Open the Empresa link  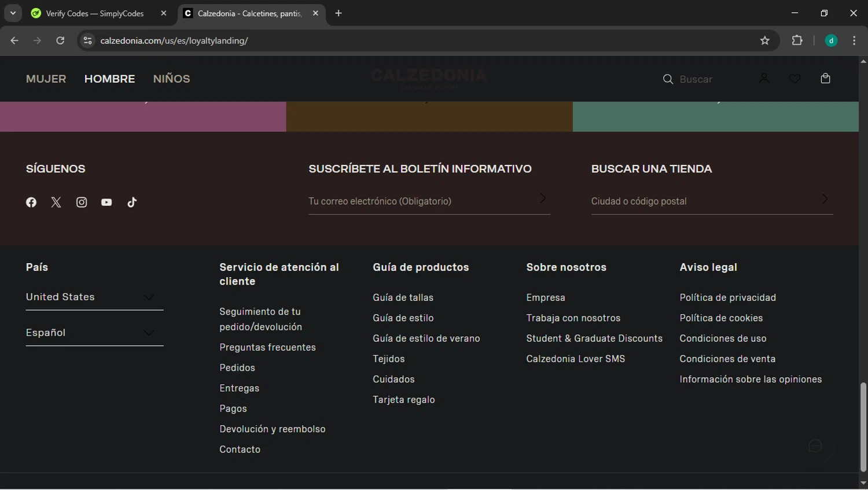point(546,297)
